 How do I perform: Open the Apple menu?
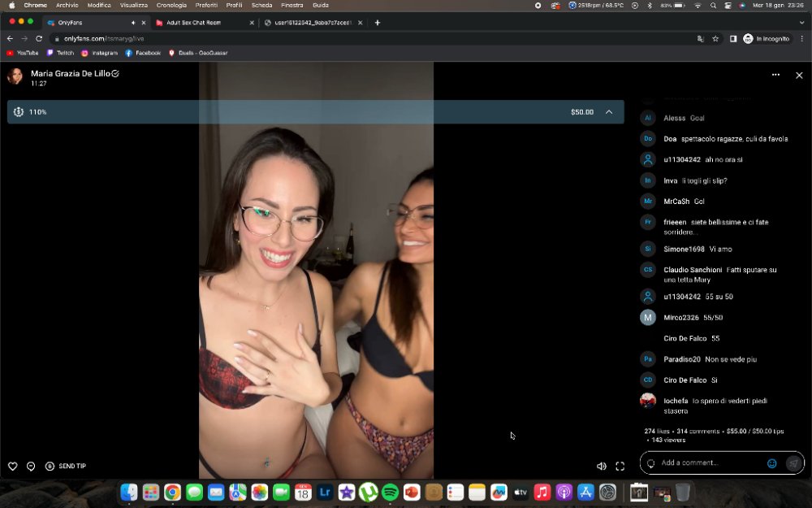coord(11,5)
